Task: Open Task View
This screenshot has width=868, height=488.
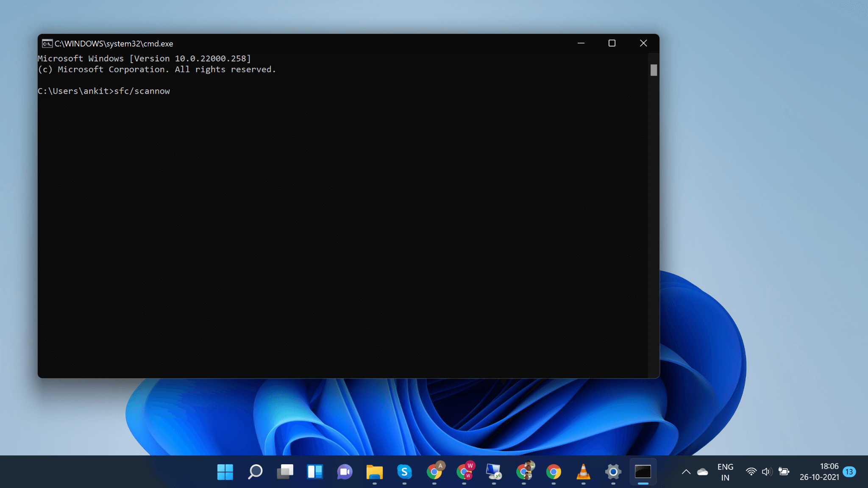Action: click(x=285, y=471)
